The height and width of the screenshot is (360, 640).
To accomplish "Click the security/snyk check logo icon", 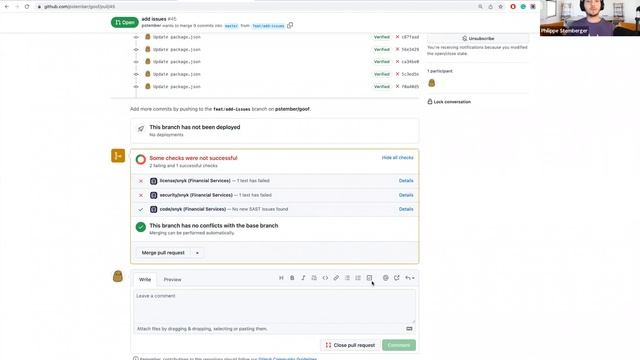I will tap(153, 196).
